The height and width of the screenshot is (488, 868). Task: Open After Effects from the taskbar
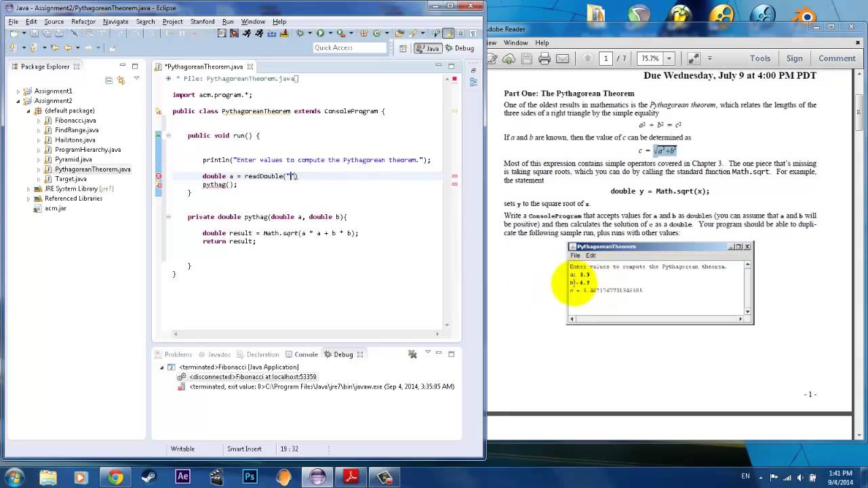[x=182, y=477]
